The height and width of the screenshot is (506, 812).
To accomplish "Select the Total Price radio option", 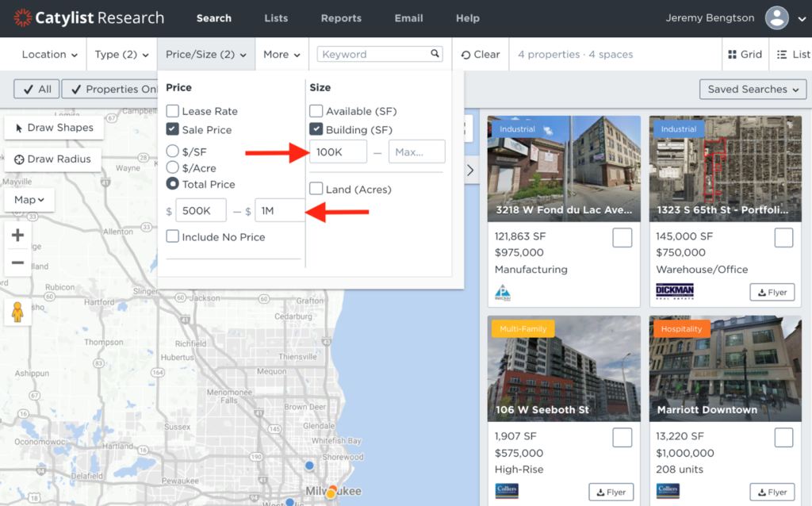I will point(172,184).
